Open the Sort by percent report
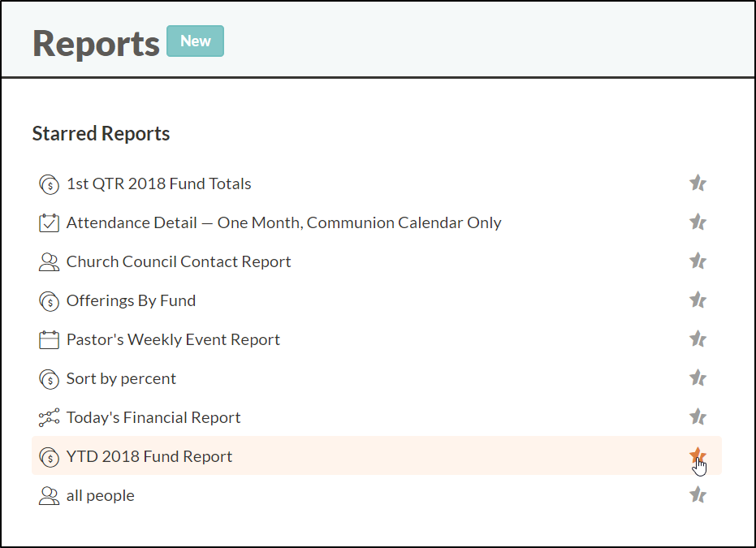756x548 pixels. point(121,379)
